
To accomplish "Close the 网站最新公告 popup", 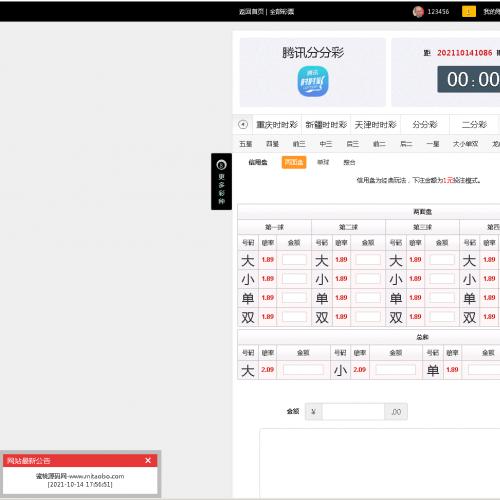I will 148,460.
